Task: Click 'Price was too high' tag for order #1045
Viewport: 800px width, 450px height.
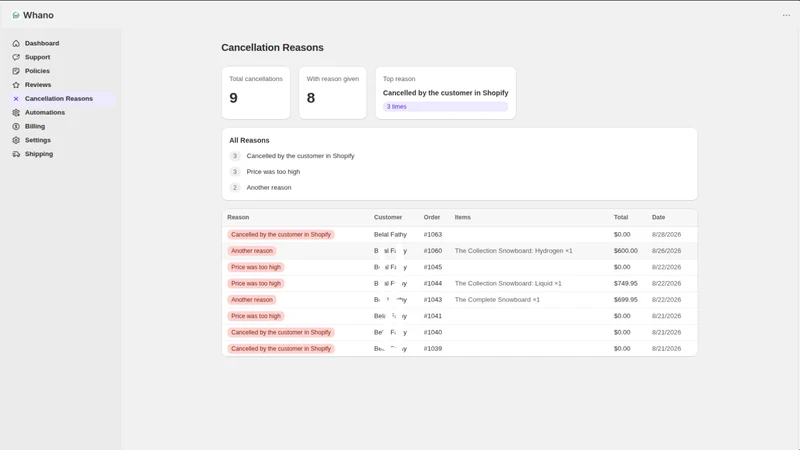Action: (256, 267)
